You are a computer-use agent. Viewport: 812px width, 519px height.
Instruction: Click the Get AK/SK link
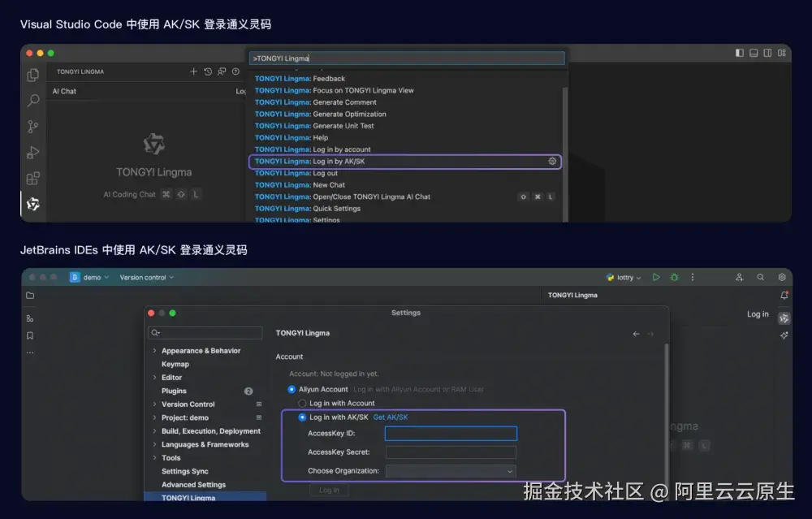(390, 417)
